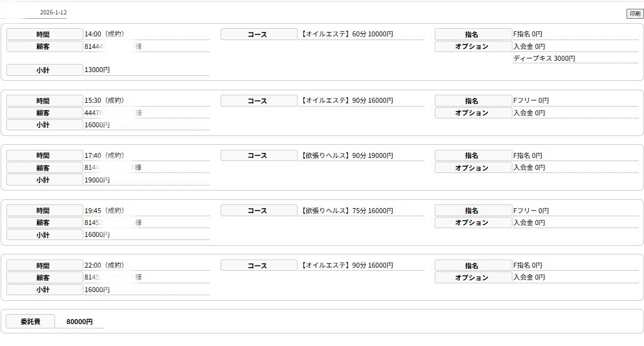
Task: Click the 【オイルエステ】60分 10000円 course
Action: click(x=347, y=34)
